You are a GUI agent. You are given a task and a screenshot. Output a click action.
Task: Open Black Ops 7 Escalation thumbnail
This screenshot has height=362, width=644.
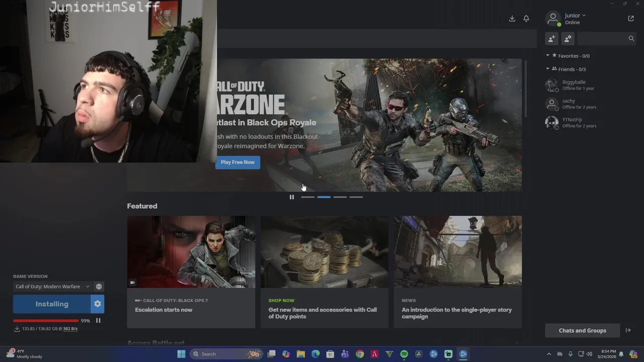[191, 252]
